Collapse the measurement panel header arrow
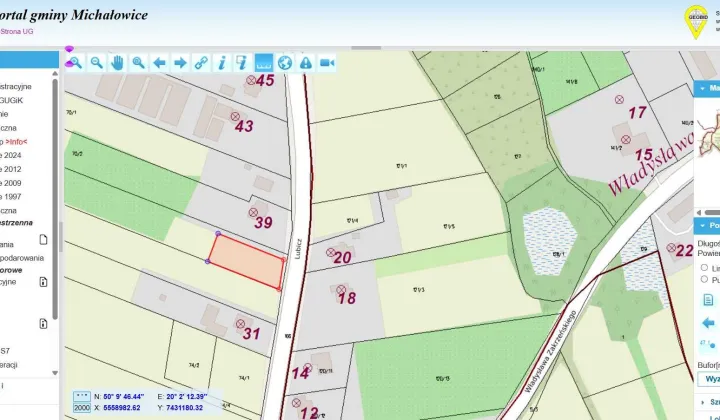The width and height of the screenshot is (720, 420). 703,226
